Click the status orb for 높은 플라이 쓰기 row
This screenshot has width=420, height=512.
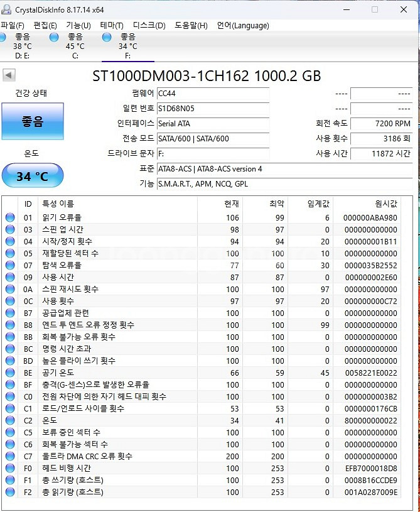pyautogui.click(x=10, y=361)
